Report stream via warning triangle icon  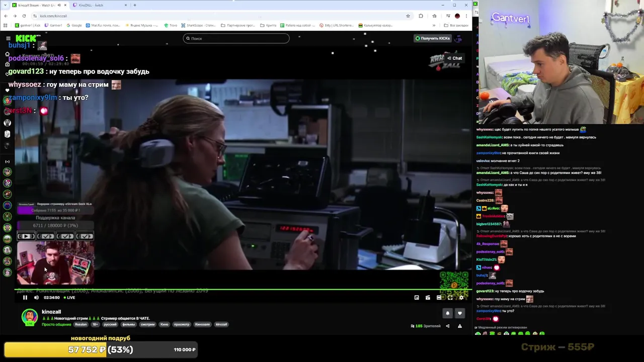coord(459,326)
